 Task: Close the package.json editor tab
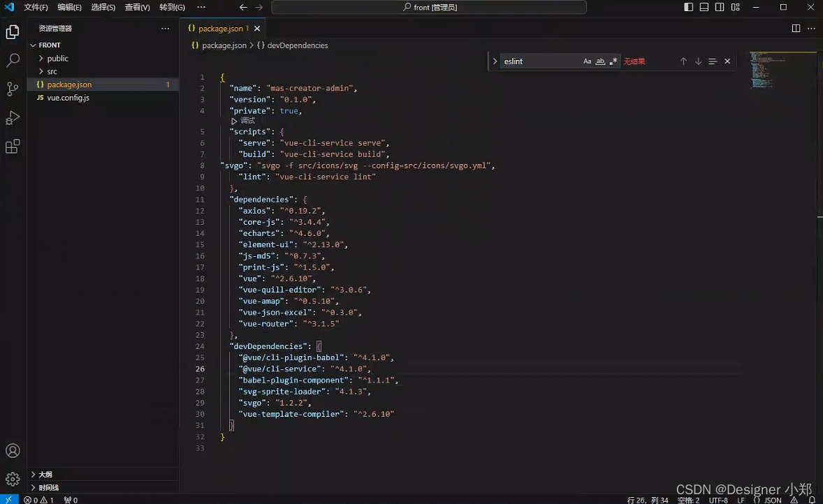pos(257,29)
